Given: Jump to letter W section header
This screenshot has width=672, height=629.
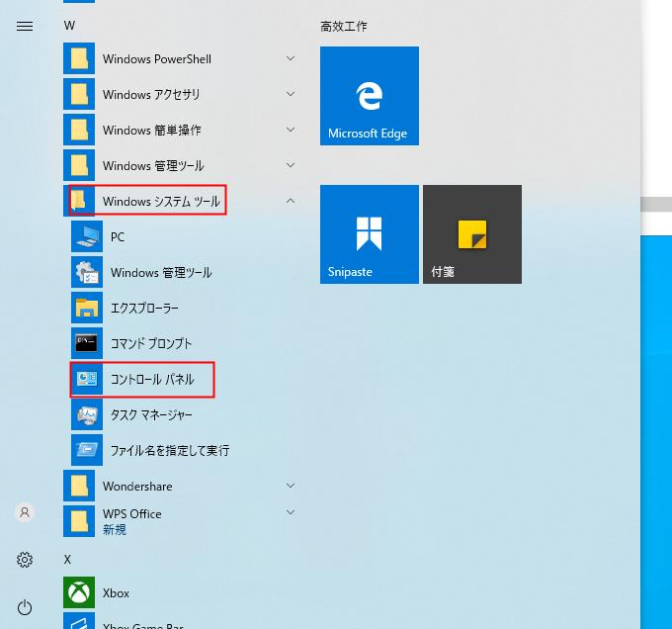Looking at the screenshot, I should tap(69, 26).
